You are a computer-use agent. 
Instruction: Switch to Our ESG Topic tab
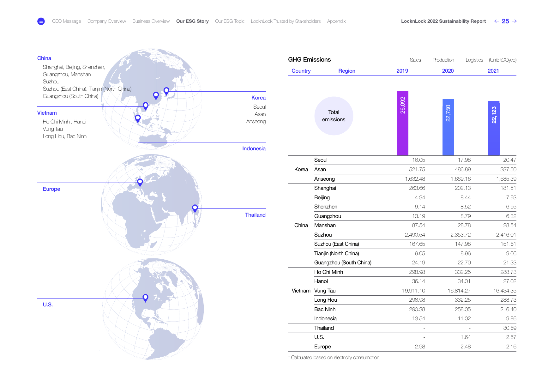pyautogui.click(x=230, y=21)
